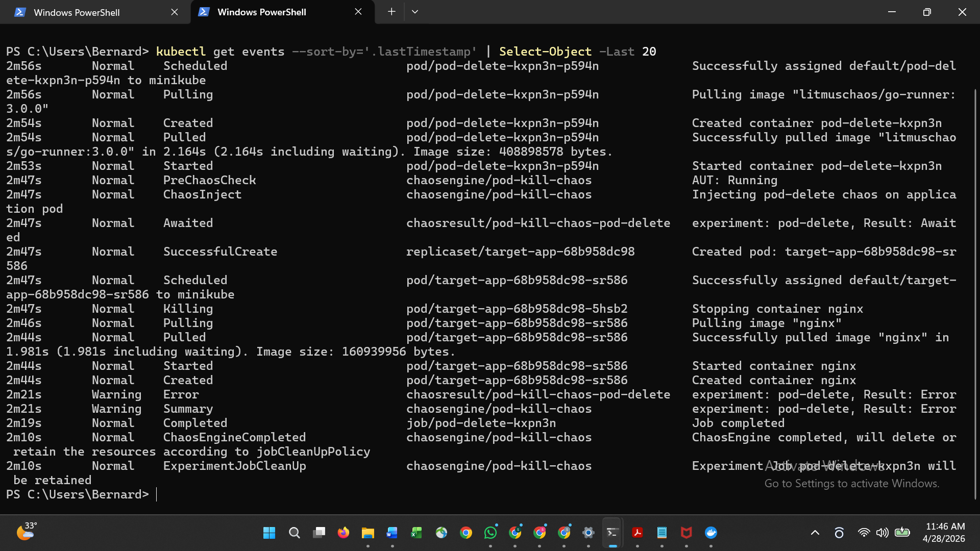The width and height of the screenshot is (980, 551).
Task: Click the "ChaosEngineCompleted" event reason
Action: click(235, 437)
